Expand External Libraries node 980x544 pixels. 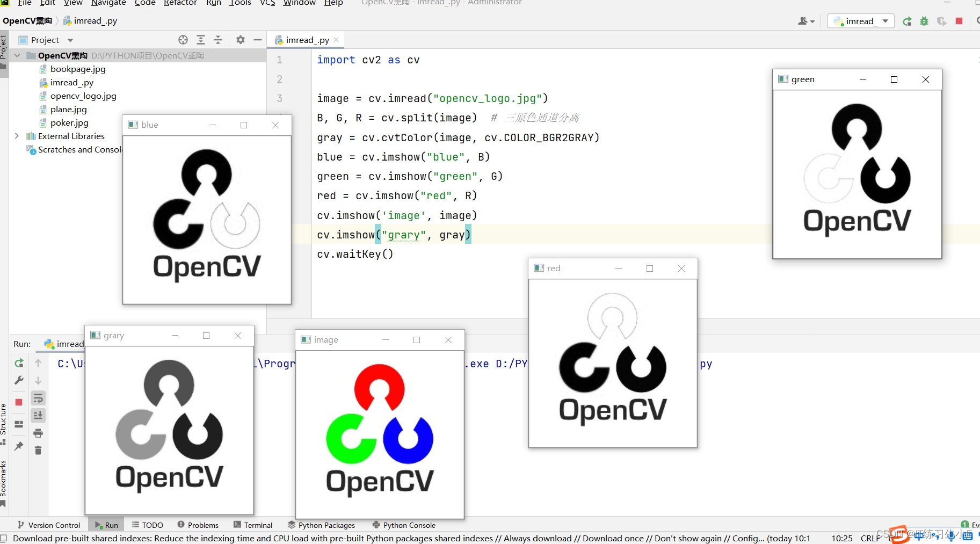(x=17, y=136)
